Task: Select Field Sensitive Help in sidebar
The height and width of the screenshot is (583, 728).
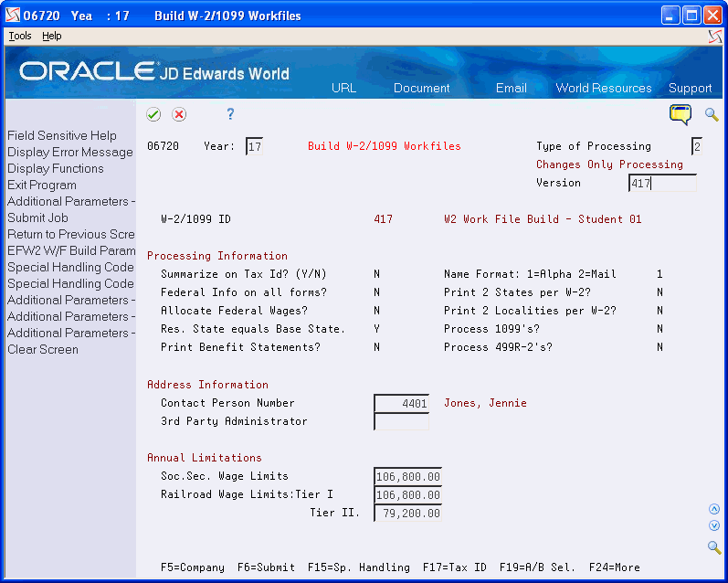Action: (62, 135)
